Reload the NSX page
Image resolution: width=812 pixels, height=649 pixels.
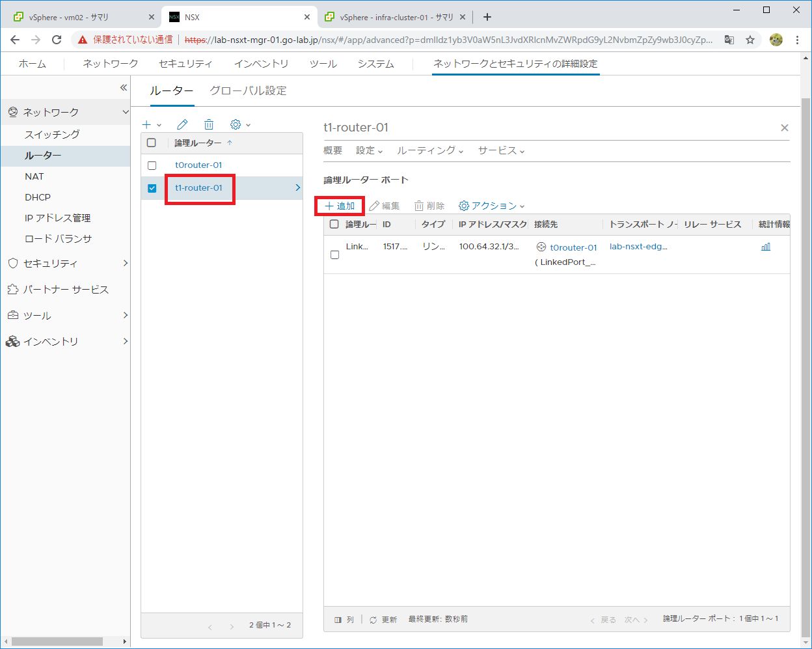[x=57, y=40]
